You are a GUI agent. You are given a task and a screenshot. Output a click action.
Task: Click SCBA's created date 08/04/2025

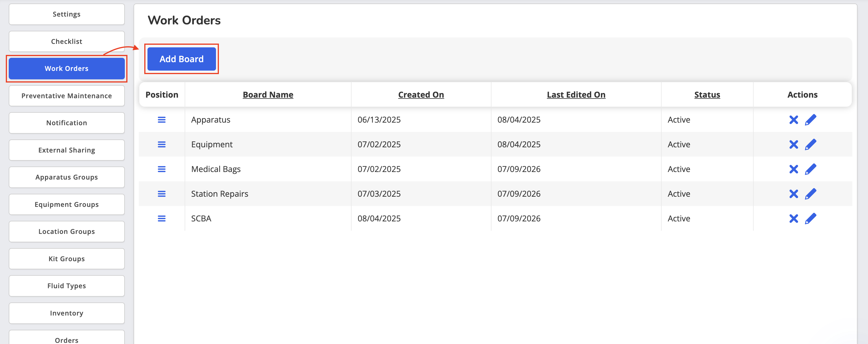(x=379, y=218)
